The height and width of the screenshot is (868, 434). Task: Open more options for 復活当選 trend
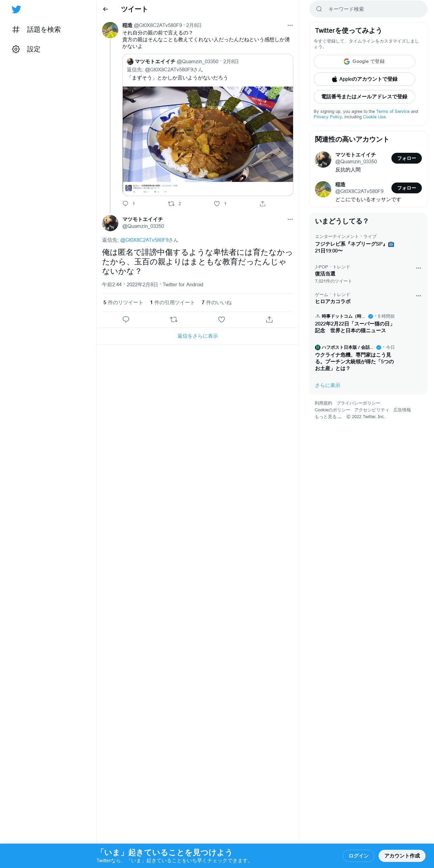click(x=418, y=268)
